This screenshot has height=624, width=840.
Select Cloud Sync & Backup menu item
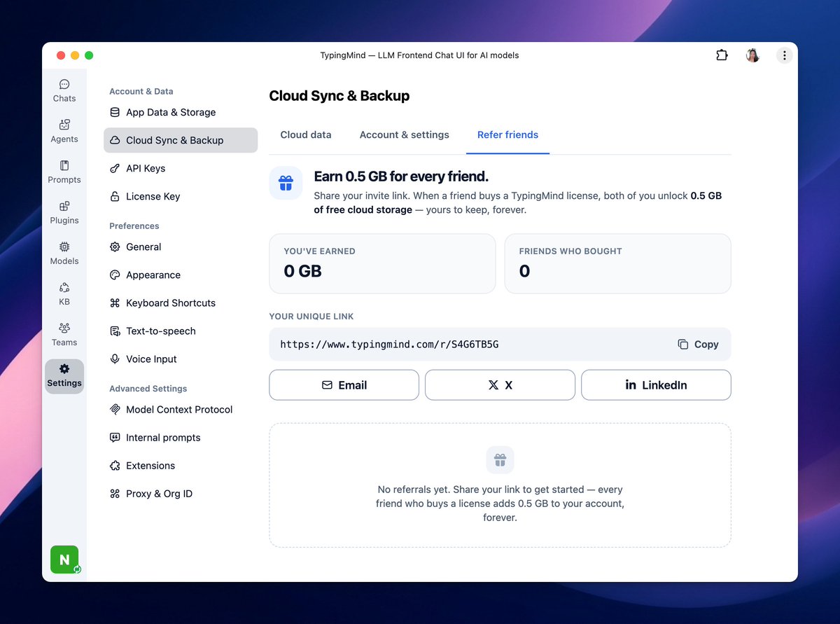coord(181,140)
